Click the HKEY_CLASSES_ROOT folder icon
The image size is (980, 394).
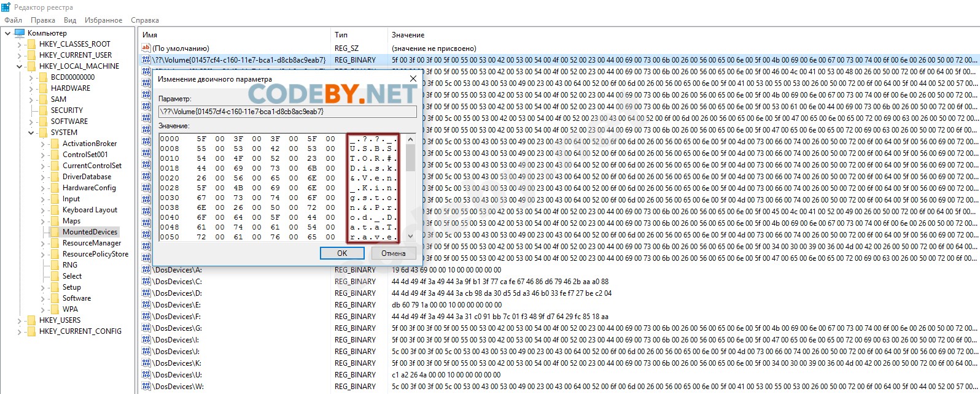click(31, 44)
